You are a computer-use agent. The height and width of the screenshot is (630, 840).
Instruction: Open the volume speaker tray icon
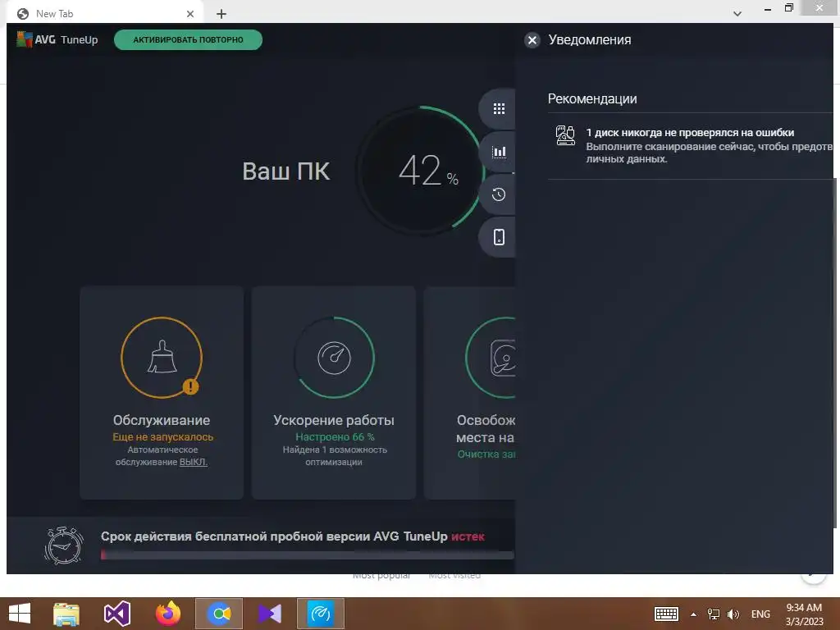(733, 614)
